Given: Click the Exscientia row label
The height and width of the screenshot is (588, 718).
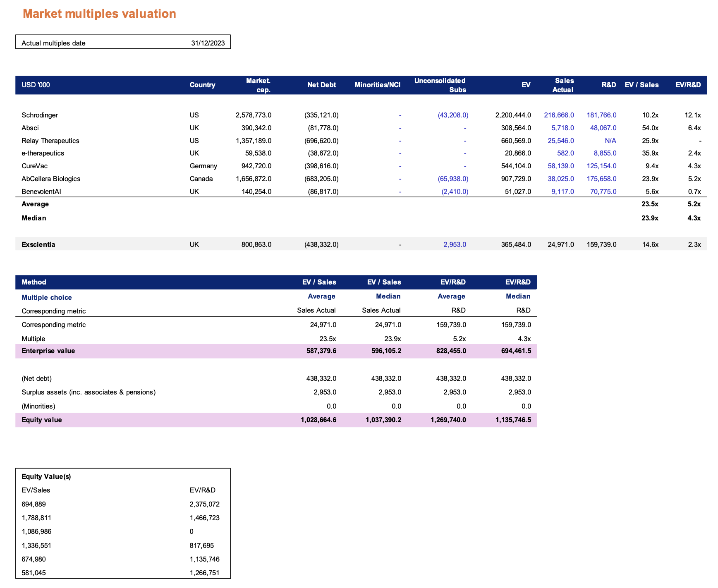Looking at the screenshot, I should point(38,244).
